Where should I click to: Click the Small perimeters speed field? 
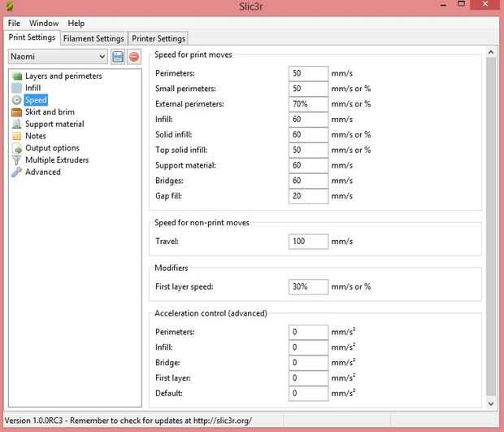pyautogui.click(x=308, y=89)
